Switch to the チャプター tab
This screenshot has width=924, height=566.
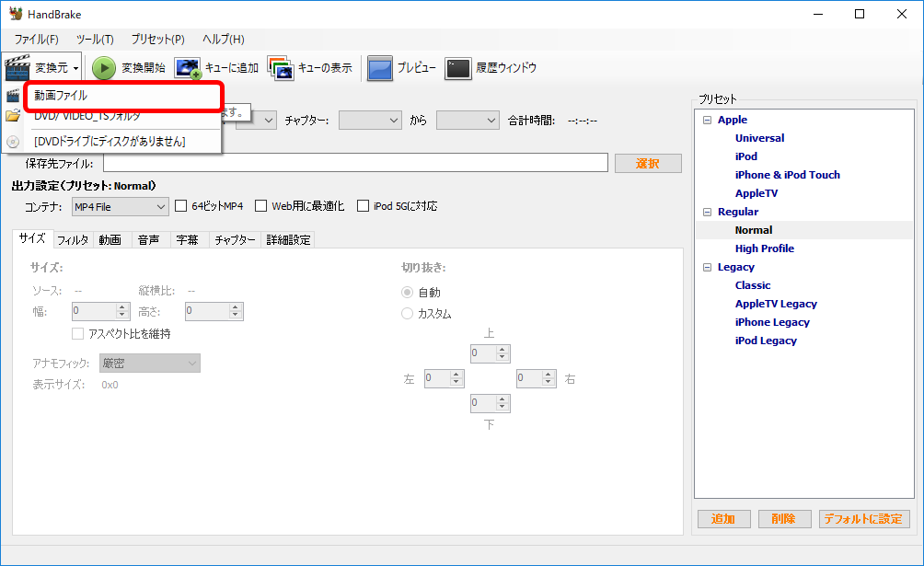pos(235,240)
